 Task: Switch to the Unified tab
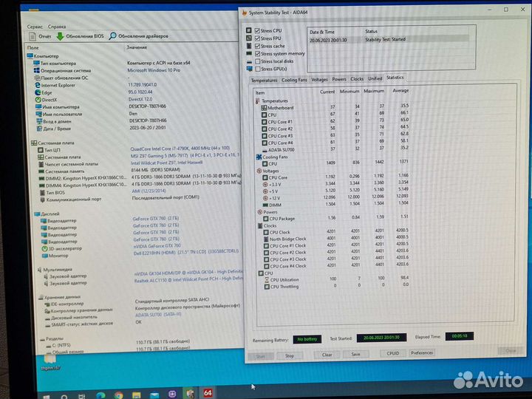[375, 79]
